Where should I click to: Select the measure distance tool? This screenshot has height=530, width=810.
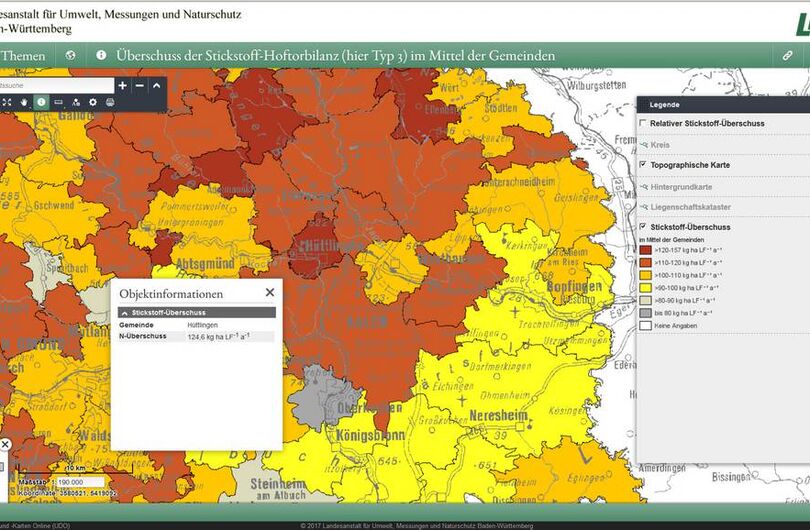(x=58, y=102)
